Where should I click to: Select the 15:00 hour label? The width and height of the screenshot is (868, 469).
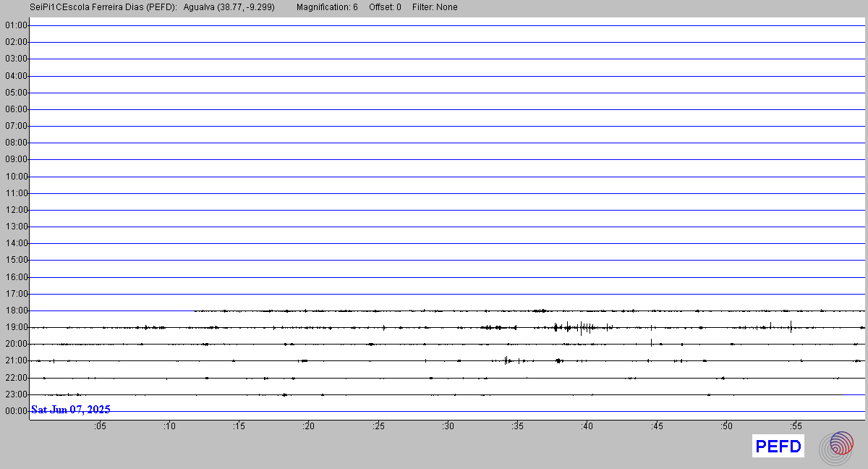coord(16,260)
